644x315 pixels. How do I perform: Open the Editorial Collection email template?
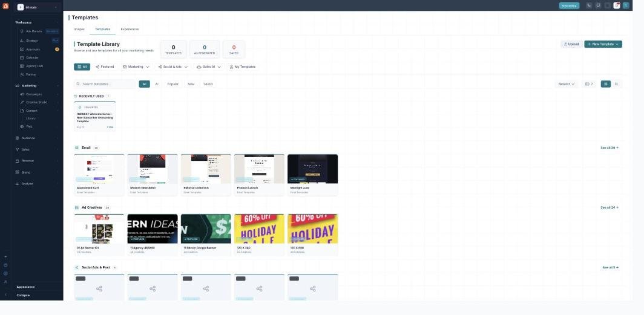[x=206, y=175]
